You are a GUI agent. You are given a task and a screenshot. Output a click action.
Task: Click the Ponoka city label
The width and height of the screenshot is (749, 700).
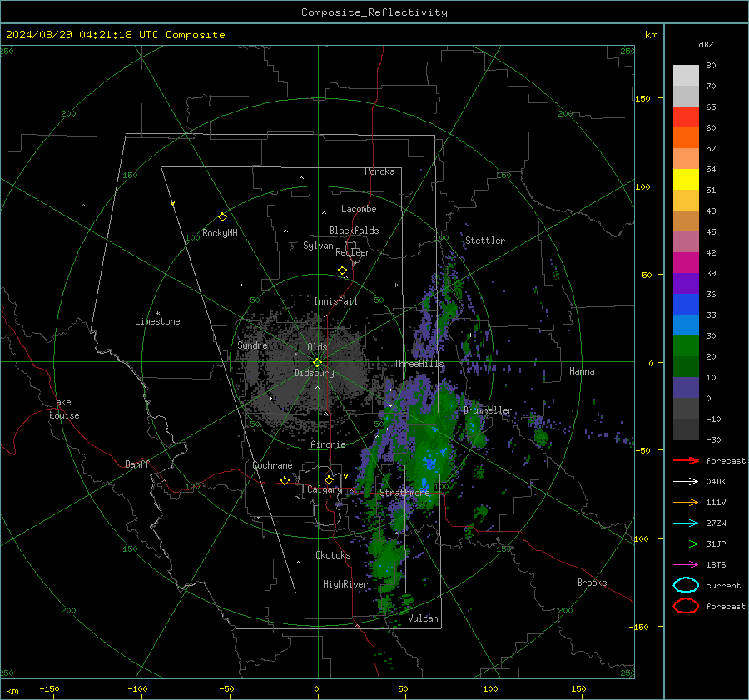coord(379,171)
